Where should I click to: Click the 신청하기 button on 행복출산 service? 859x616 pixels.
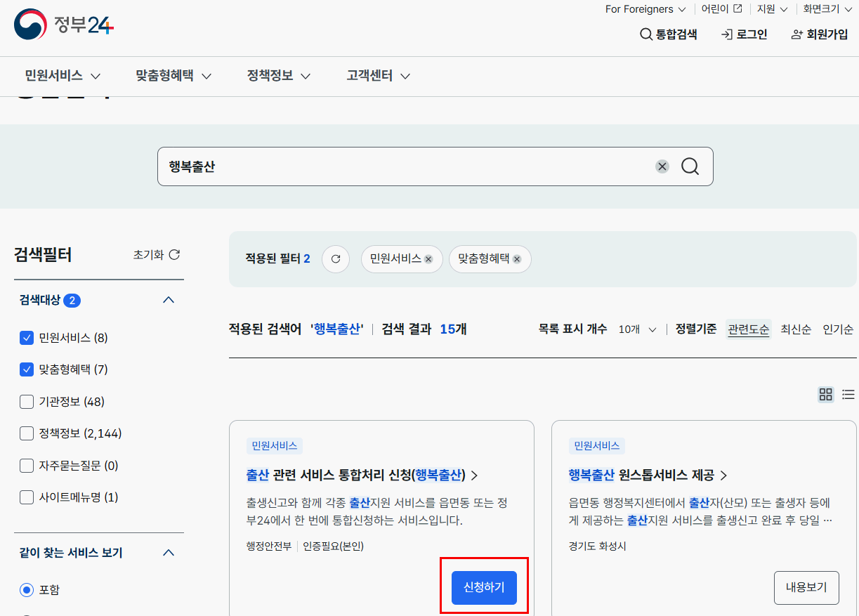483,588
